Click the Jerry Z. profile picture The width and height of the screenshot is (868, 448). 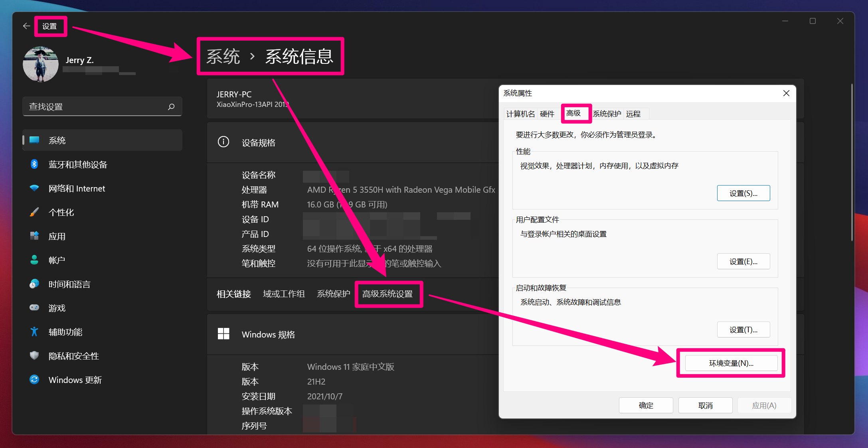(40, 64)
